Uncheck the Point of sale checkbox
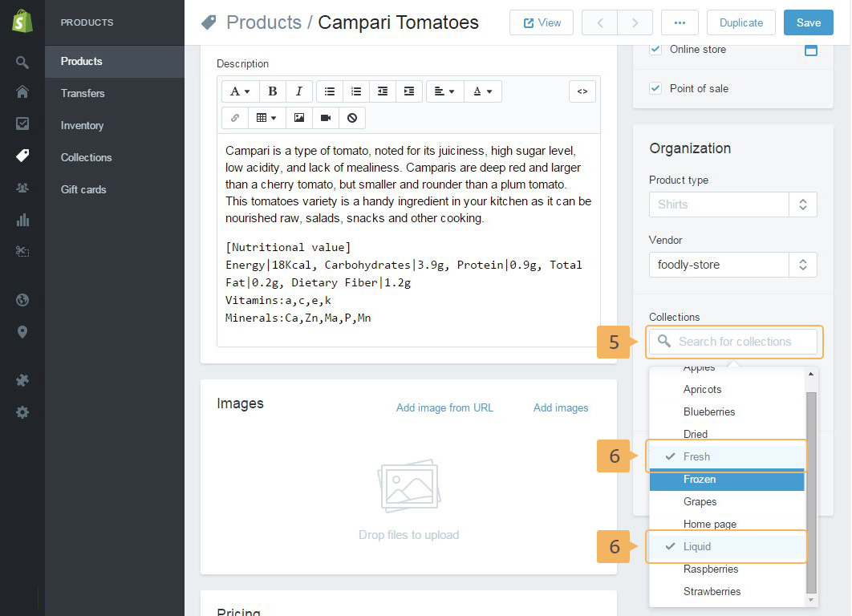Screen dimensions: 852x616 (655, 88)
